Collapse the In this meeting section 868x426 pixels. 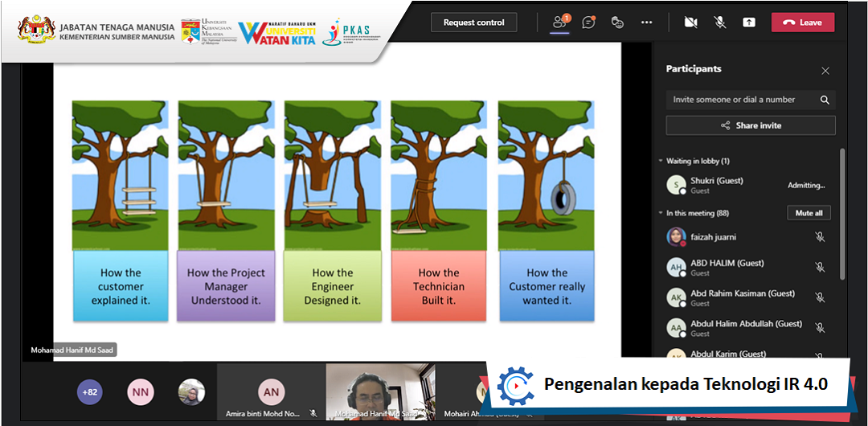pyautogui.click(x=661, y=214)
